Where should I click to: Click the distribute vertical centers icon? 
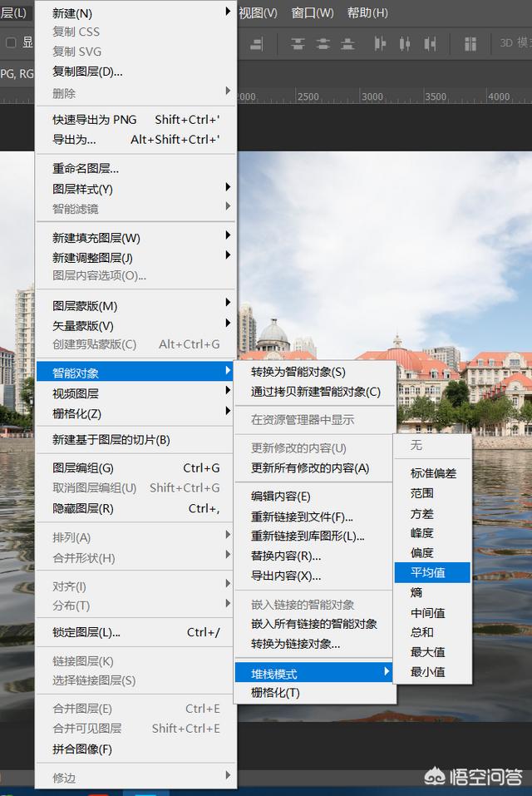click(x=323, y=42)
